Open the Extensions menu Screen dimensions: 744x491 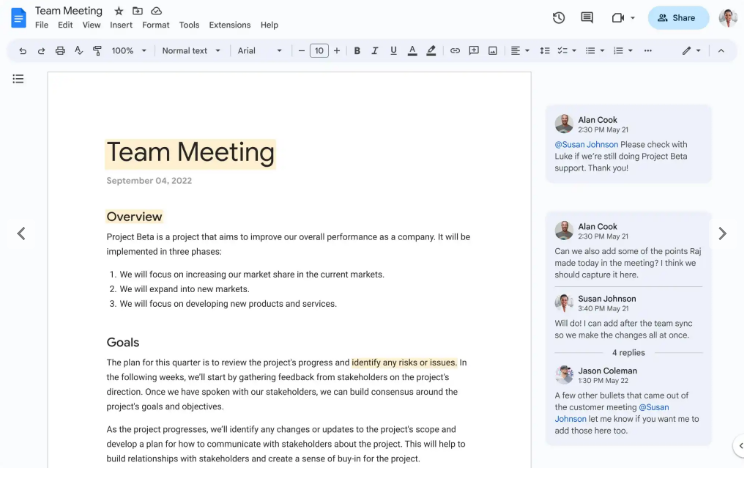tap(230, 25)
